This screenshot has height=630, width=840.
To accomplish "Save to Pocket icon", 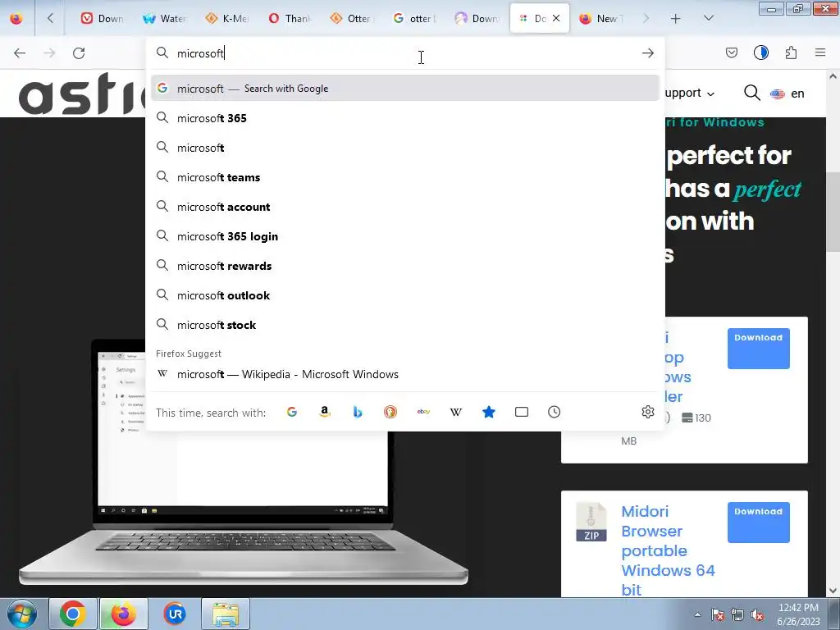I will pos(732,52).
